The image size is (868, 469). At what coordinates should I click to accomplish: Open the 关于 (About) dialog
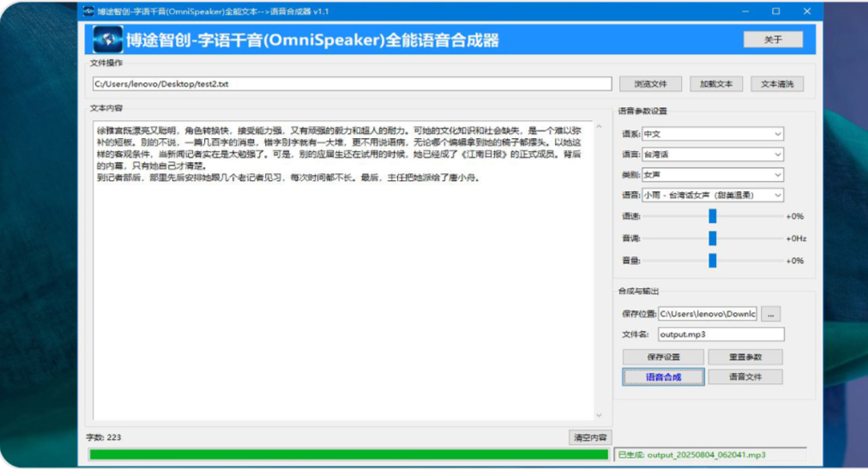click(x=773, y=39)
